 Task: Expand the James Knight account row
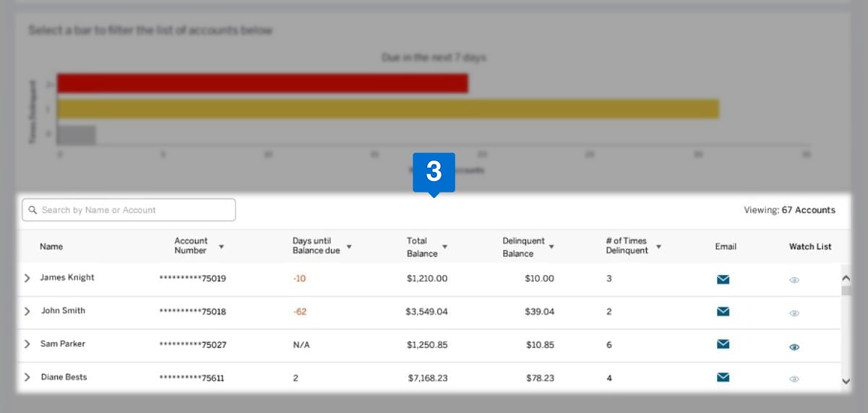click(x=27, y=278)
